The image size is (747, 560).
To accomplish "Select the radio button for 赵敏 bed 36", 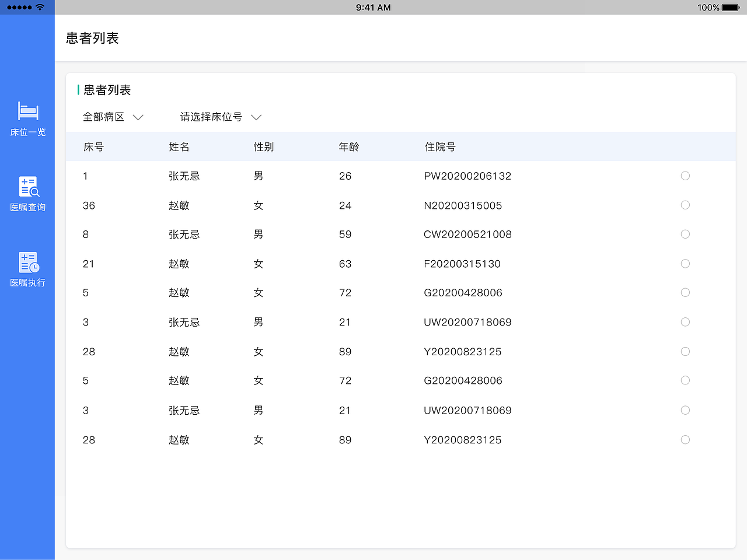I will tap(685, 205).
